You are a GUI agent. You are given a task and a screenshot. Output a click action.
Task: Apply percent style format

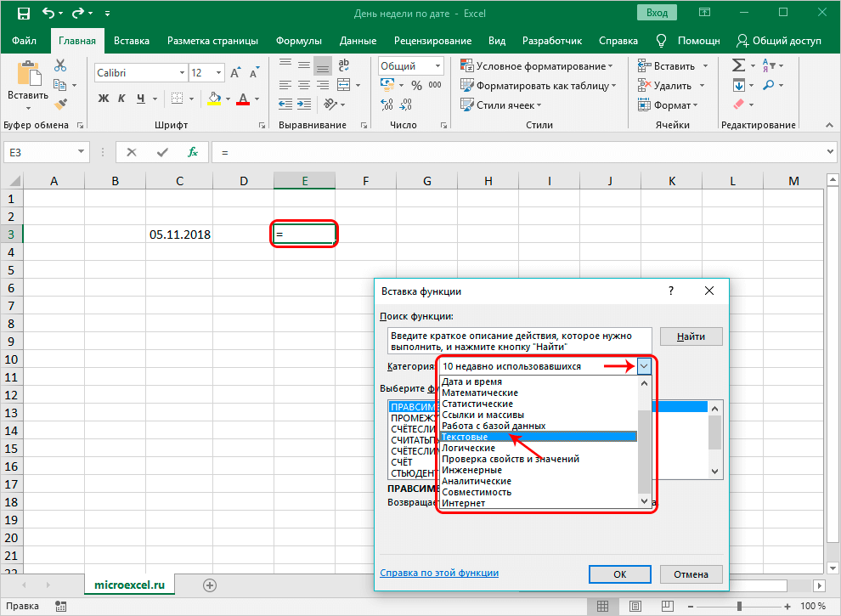(x=417, y=85)
